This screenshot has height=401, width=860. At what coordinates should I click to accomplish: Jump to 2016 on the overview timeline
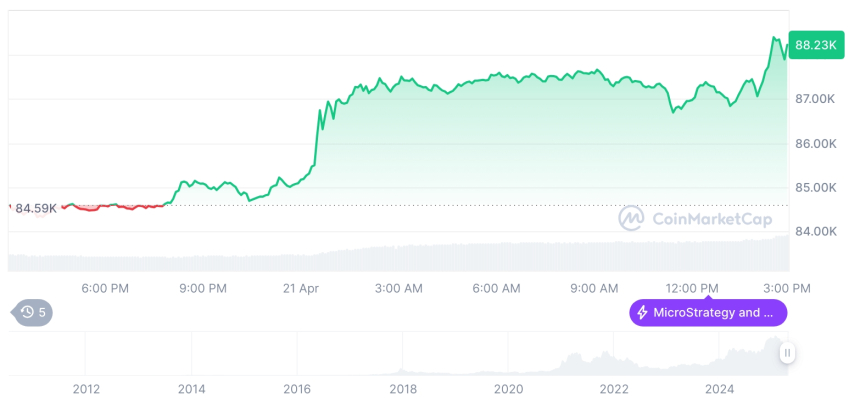(297, 389)
